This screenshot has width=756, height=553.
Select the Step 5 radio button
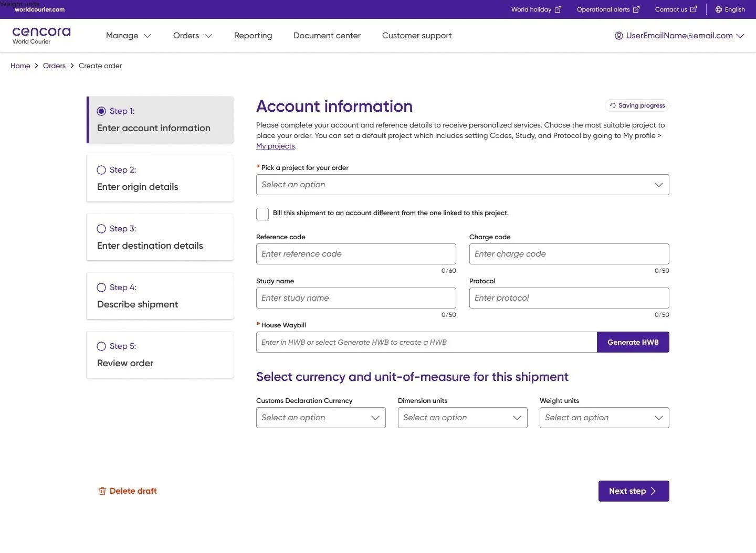(101, 346)
